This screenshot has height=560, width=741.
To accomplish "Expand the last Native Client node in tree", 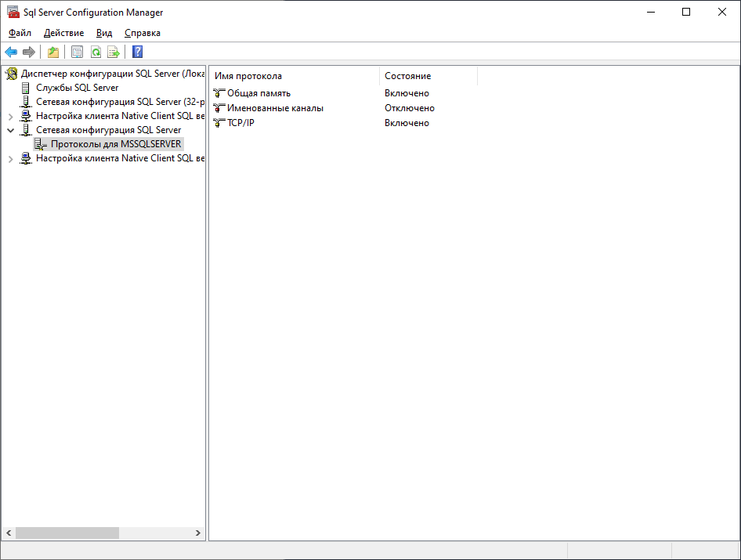I will pyautogui.click(x=10, y=159).
